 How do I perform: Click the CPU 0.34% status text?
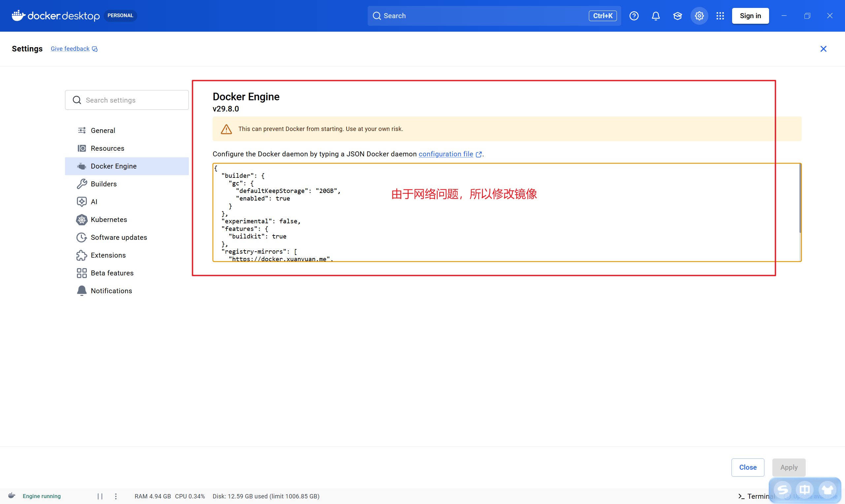pyautogui.click(x=190, y=496)
